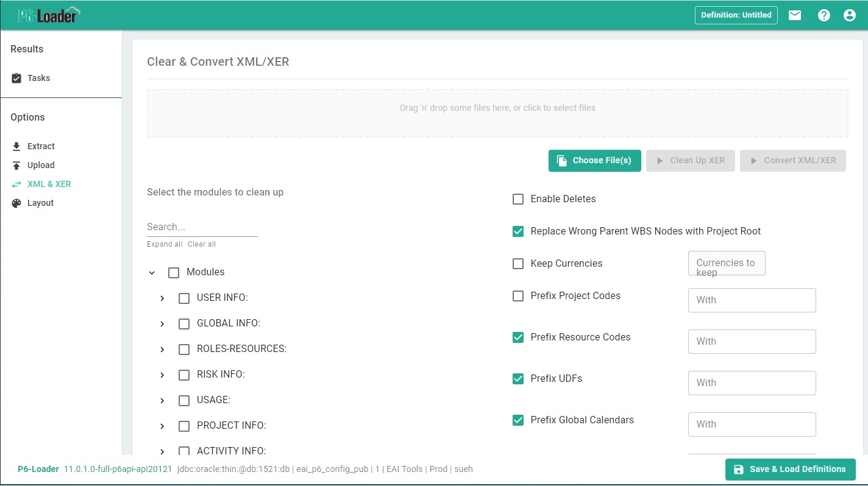Viewport: 868px width, 486px height.
Task: Expand the ROLES-RESOURCES tree node
Action: coord(162,350)
